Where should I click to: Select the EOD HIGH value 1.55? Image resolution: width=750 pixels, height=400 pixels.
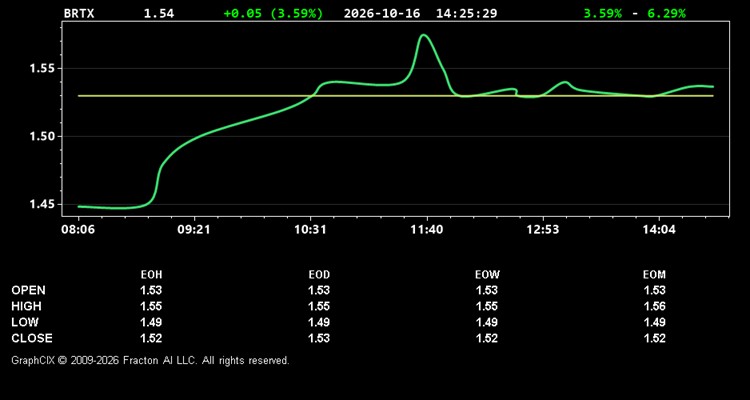pos(319,306)
